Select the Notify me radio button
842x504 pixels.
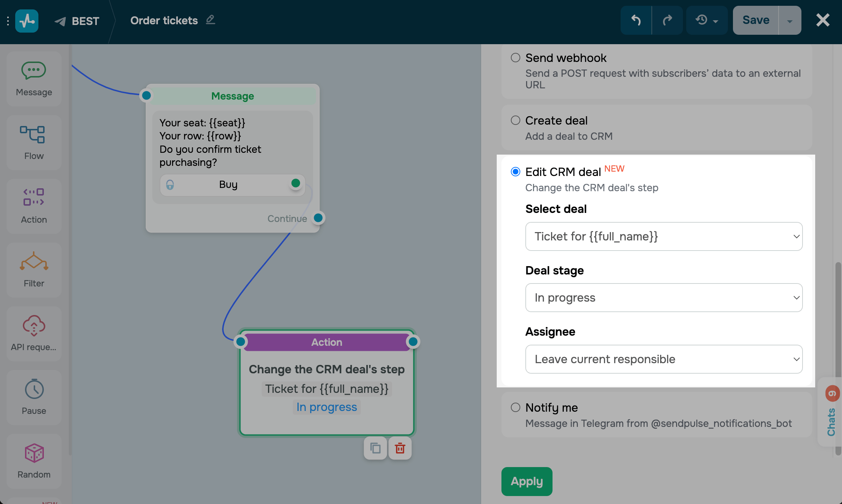pyautogui.click(x=515, y=407)
